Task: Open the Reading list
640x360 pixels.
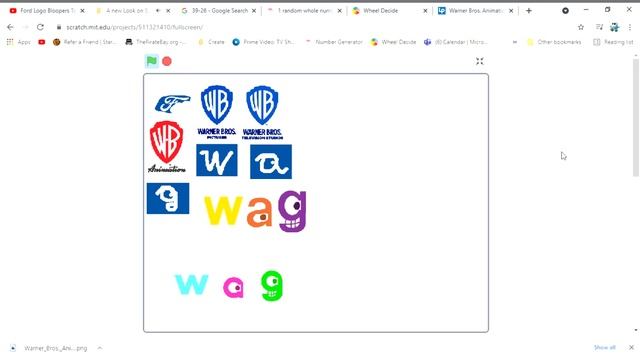Action: point(613,42)
